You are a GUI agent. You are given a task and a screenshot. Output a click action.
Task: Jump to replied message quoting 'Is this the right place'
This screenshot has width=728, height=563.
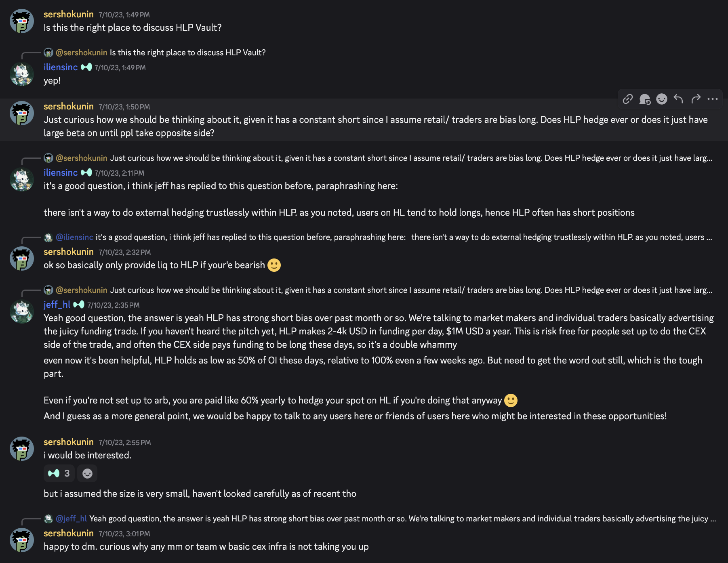[x=187, y=53]
